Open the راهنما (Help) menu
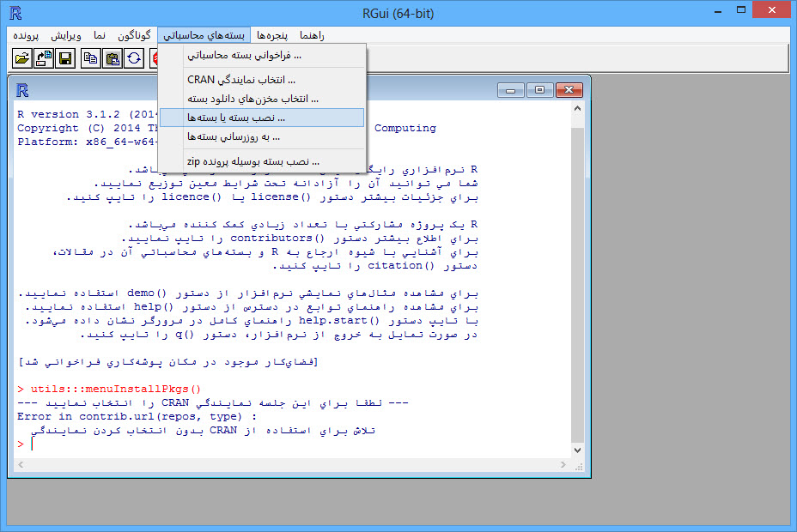Viewport: 797px width, 532px height. coord(312,35)
